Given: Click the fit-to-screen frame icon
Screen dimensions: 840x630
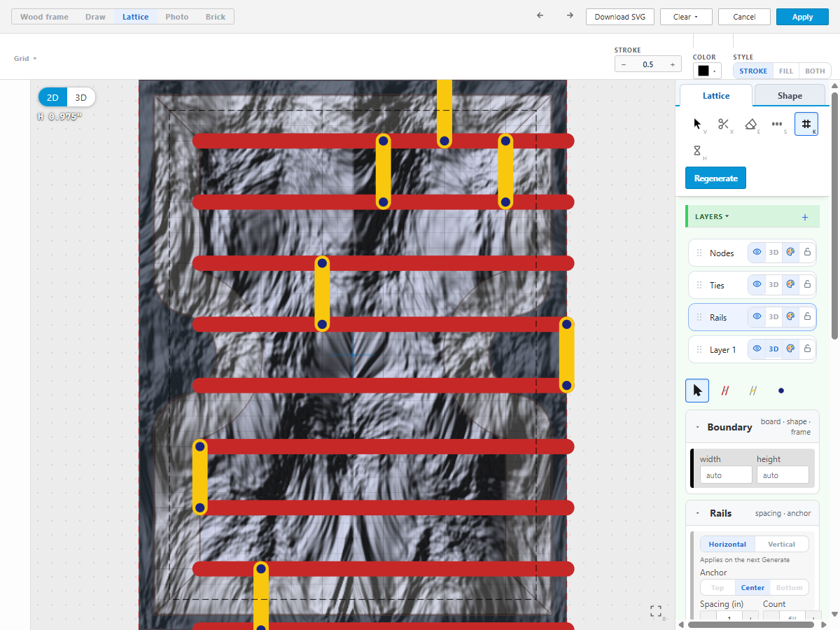Looking at the screenshot, I should pos(656,611).
